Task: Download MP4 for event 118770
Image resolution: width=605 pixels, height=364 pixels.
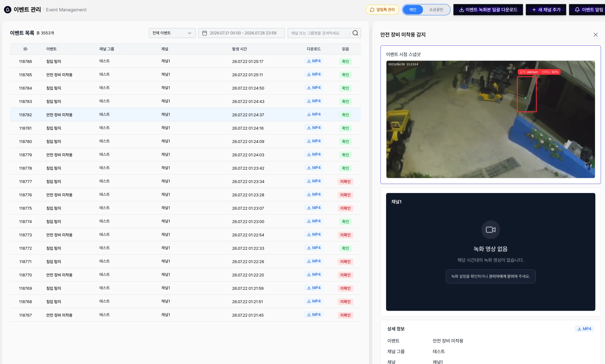Action: 314,274
